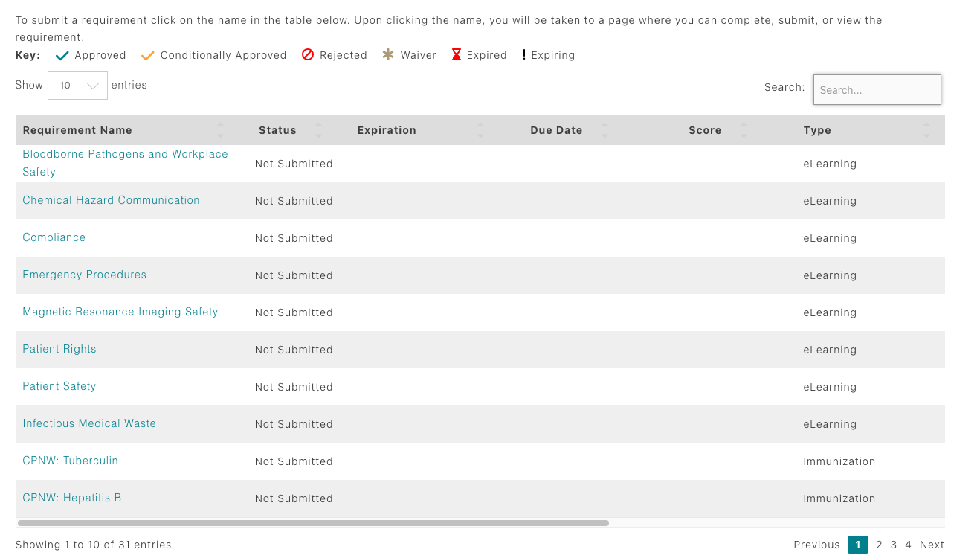
Task: Open the Show entries dropdown
Action: click(x=77, y=85)
